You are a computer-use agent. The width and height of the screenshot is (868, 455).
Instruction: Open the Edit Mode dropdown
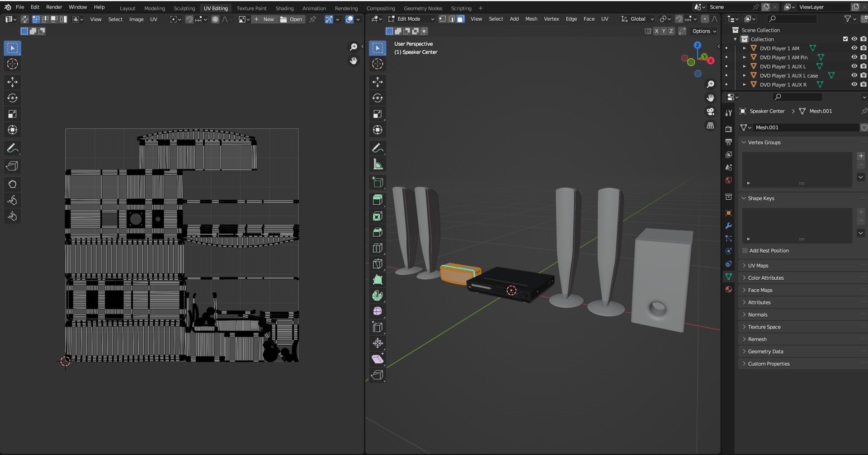point(411,19)
